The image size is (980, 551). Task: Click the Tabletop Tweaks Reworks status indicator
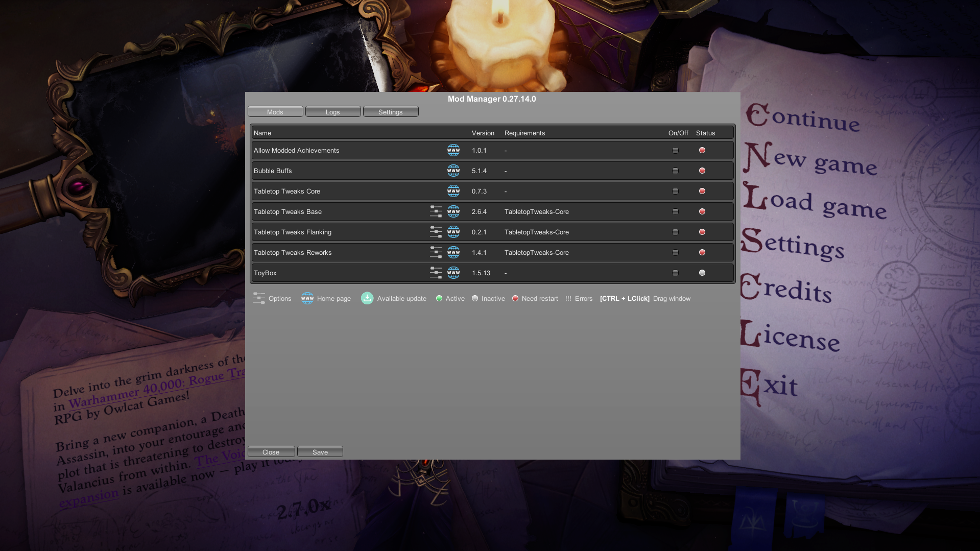(702, 252)
